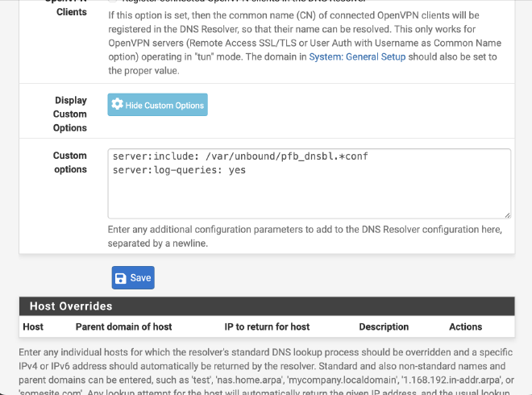Click the text area resize handle corner

coord(507,215)
